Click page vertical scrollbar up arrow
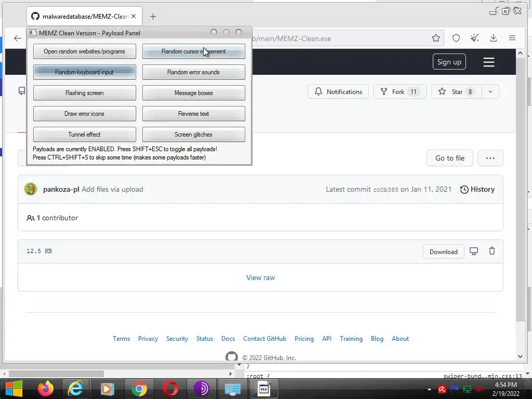 coord(520,53)
